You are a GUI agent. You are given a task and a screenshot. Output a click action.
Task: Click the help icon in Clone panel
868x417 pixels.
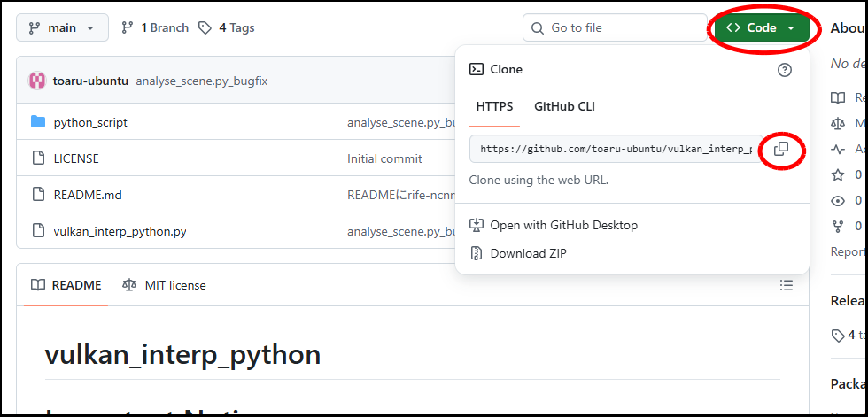coord(784,70)
